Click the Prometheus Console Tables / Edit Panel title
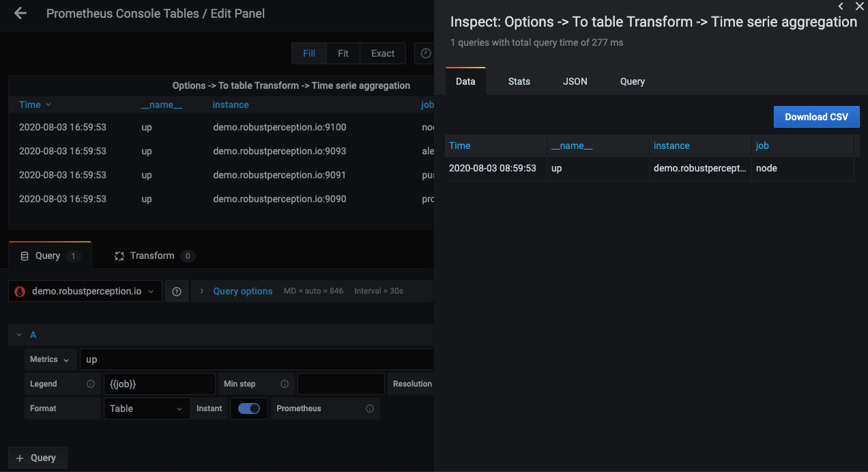Viewport: 868px width, 472px height. [x=156, y=13]
